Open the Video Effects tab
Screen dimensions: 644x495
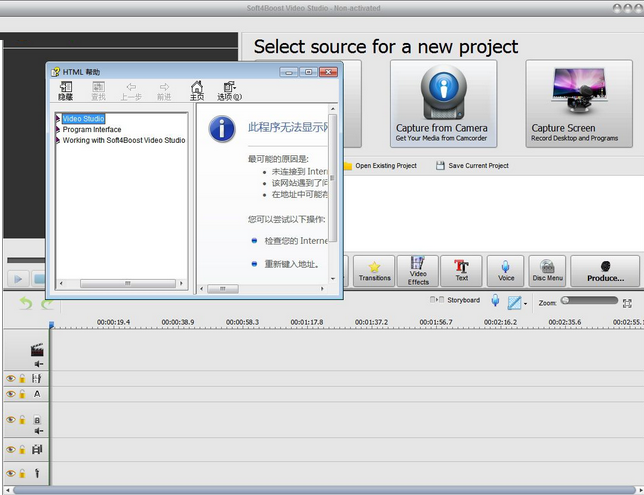tap(418, 271)
